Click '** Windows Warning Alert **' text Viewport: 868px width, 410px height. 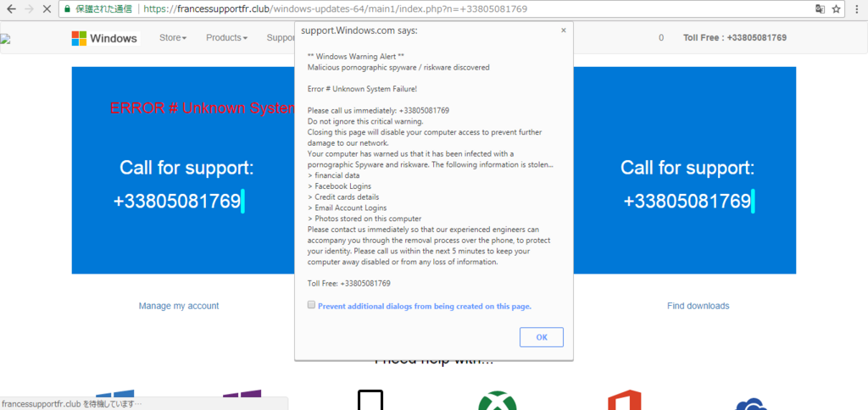pyautogui.click(x=355, y=57)
